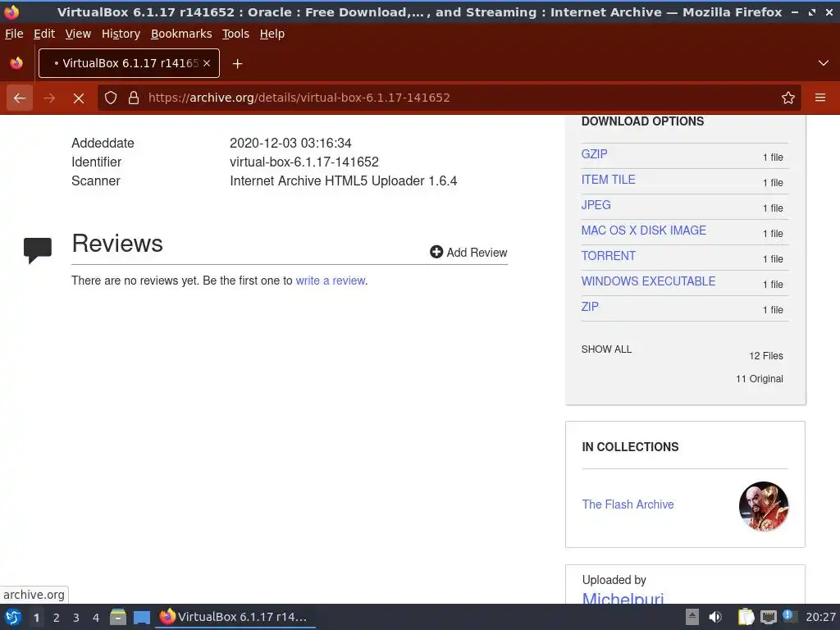Go back with the browser back arrow
This screenshot has height=630, width=840.
(20, 98)
